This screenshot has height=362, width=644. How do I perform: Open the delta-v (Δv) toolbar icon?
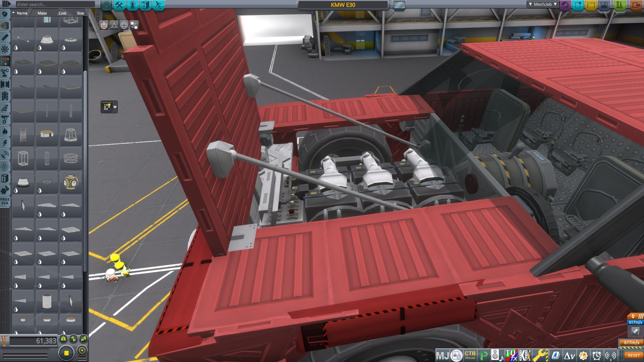[x=569, y=356]
